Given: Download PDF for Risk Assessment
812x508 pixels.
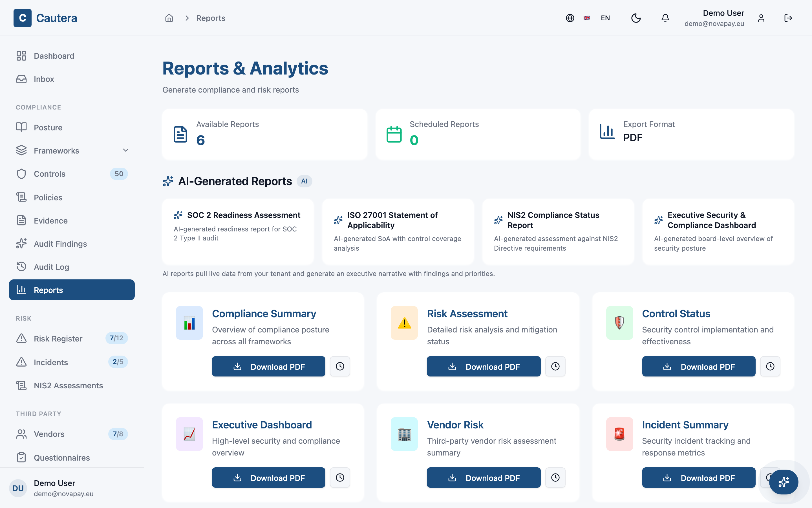Looking at the screenshot, I should 484,366.
